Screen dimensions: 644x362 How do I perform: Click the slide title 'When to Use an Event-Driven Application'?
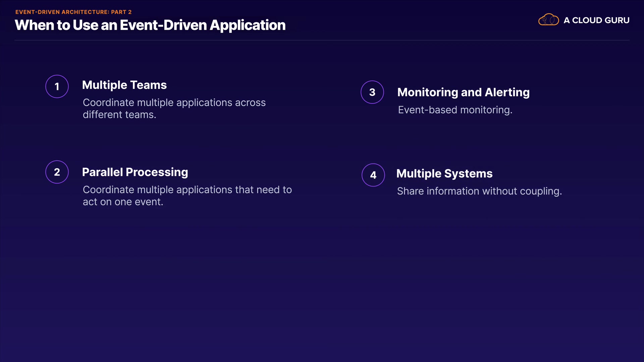pos(150,25)
